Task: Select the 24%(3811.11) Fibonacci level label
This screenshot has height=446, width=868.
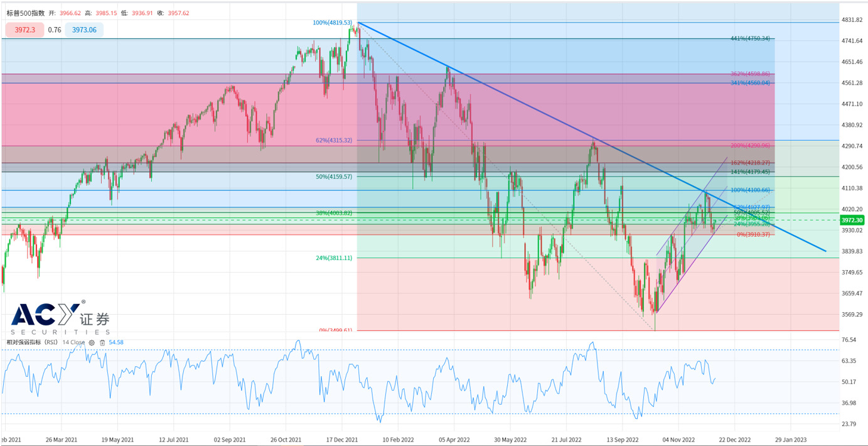Action: click(333, 258)
